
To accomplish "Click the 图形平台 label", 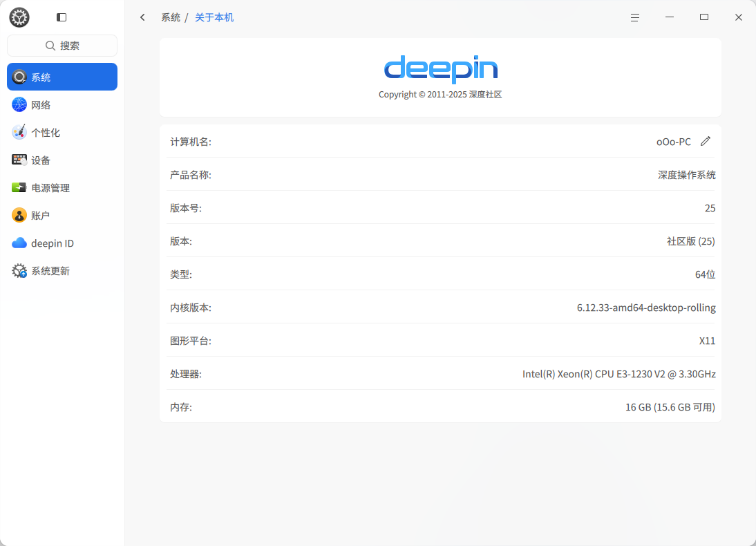I will point(191,341).
